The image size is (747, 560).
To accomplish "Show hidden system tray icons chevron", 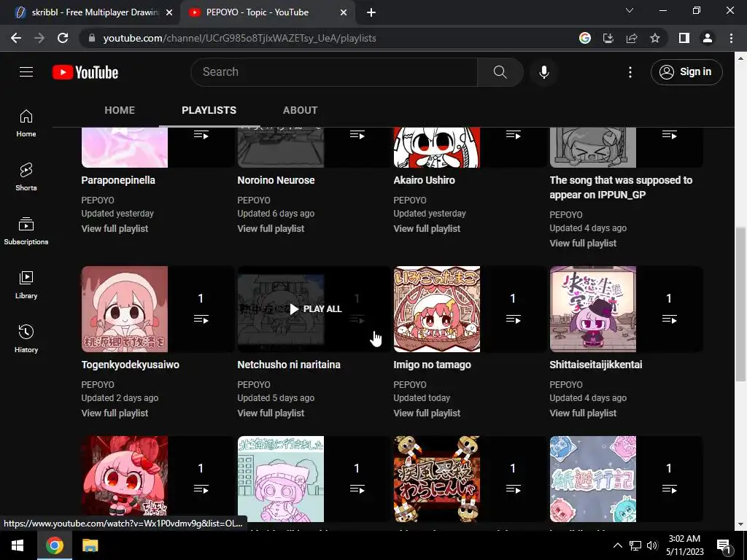I will click(617, 545).
